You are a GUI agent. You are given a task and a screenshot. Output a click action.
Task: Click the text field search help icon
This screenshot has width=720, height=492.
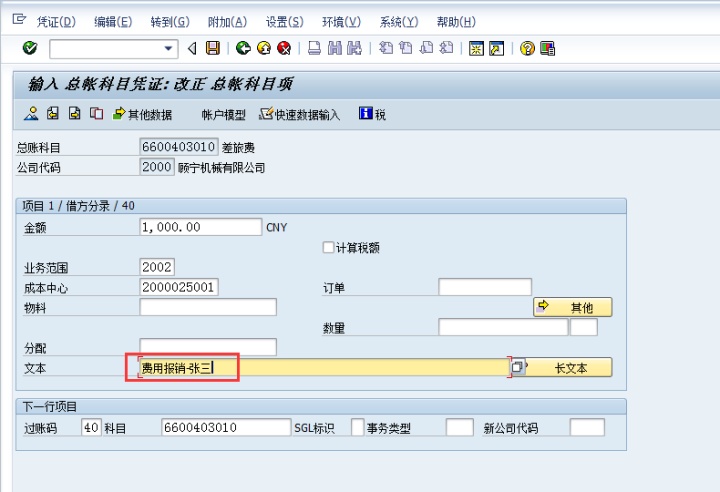(518, 367)
